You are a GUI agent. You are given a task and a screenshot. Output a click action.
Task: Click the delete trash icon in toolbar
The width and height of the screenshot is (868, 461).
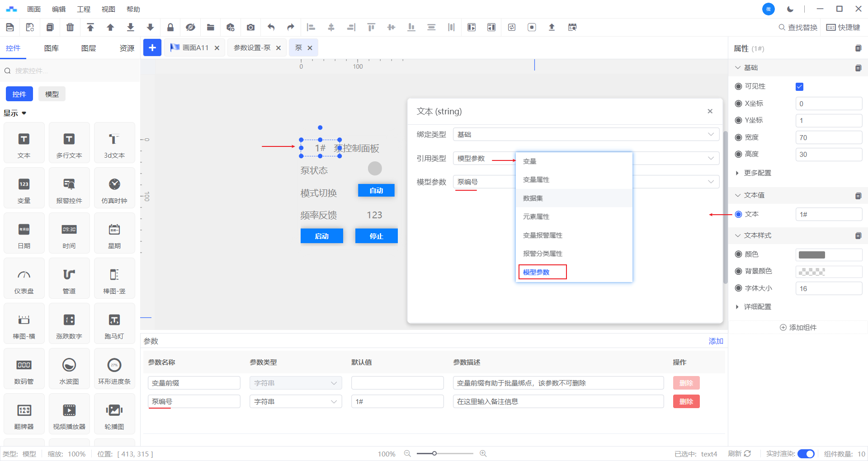(70, 28)
